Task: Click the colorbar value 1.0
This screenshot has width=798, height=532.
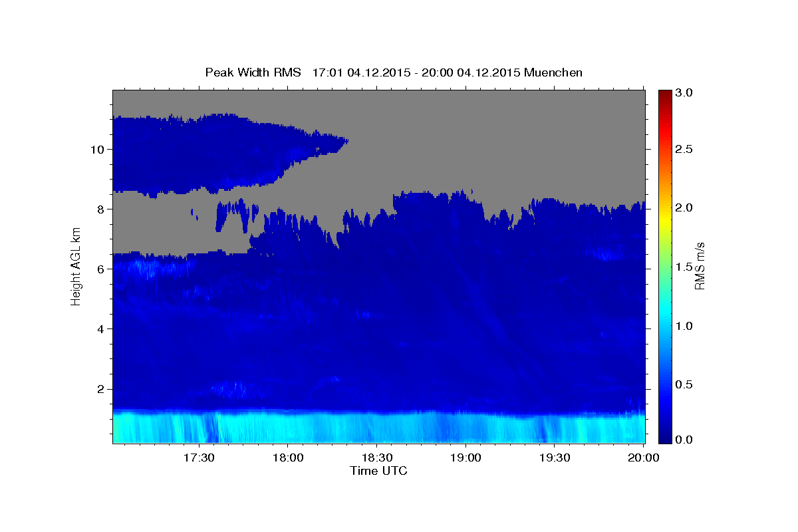Action: [684, 326]
